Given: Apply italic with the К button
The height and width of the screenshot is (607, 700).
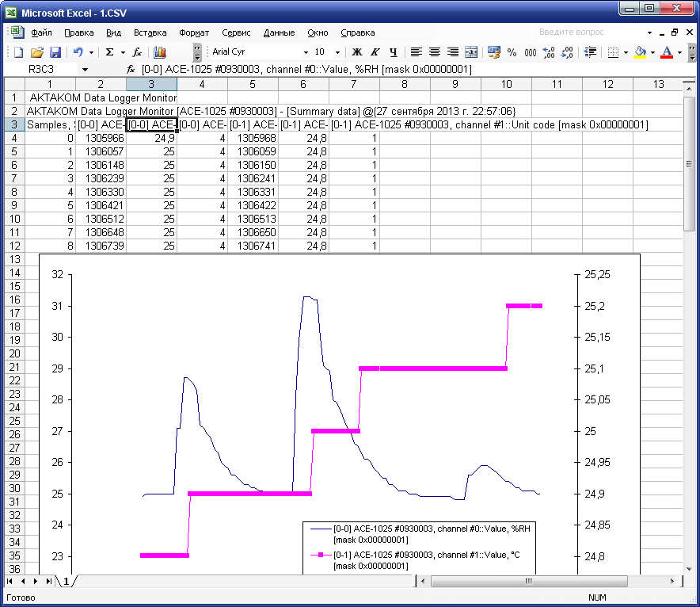Looking at the screenshot, I should pyautogui.click(x=375, y=52).
